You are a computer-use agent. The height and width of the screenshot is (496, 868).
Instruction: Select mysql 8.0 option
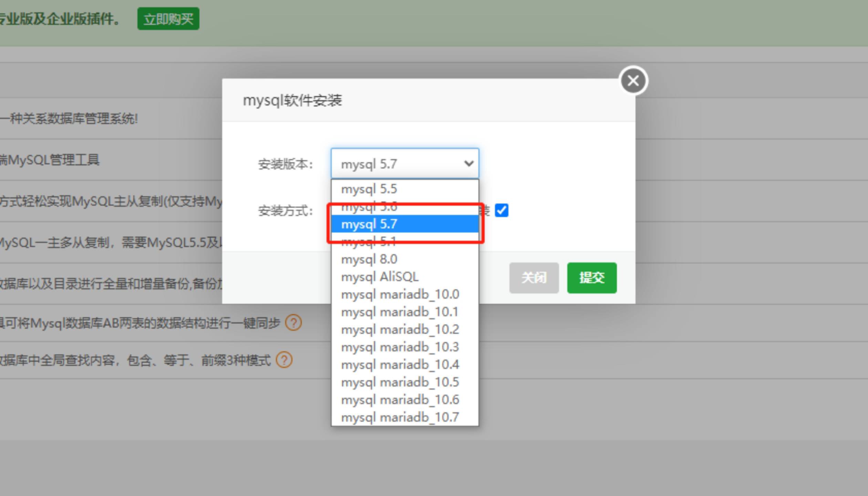point(405,259)
